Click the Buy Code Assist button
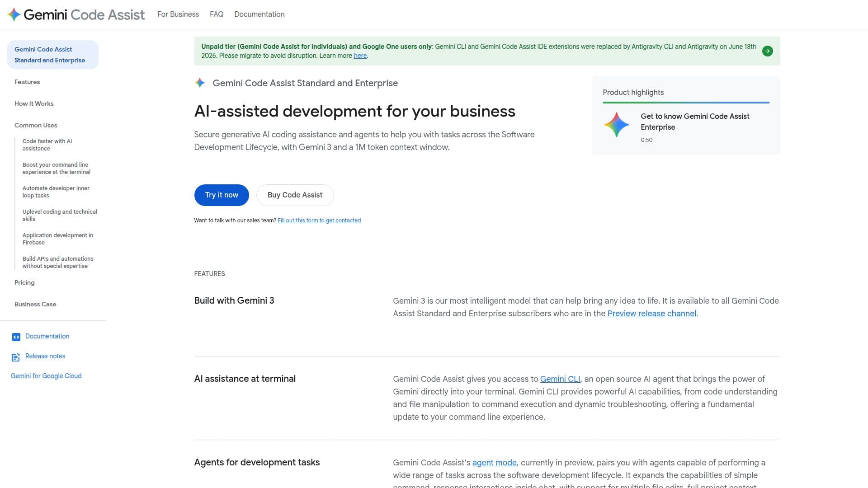Image resolution: width=868 pixels, height=488 pixels. point(295,195)
